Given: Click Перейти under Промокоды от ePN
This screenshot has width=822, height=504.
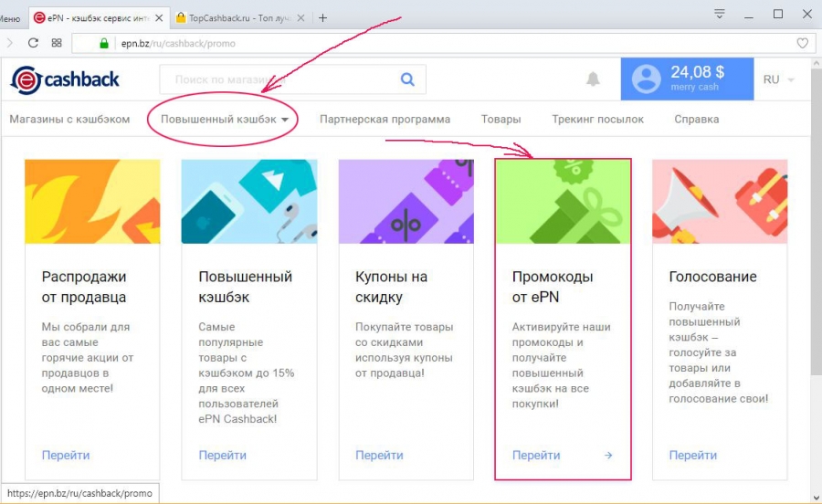Looking at the screenshot, I should (536, 456).
